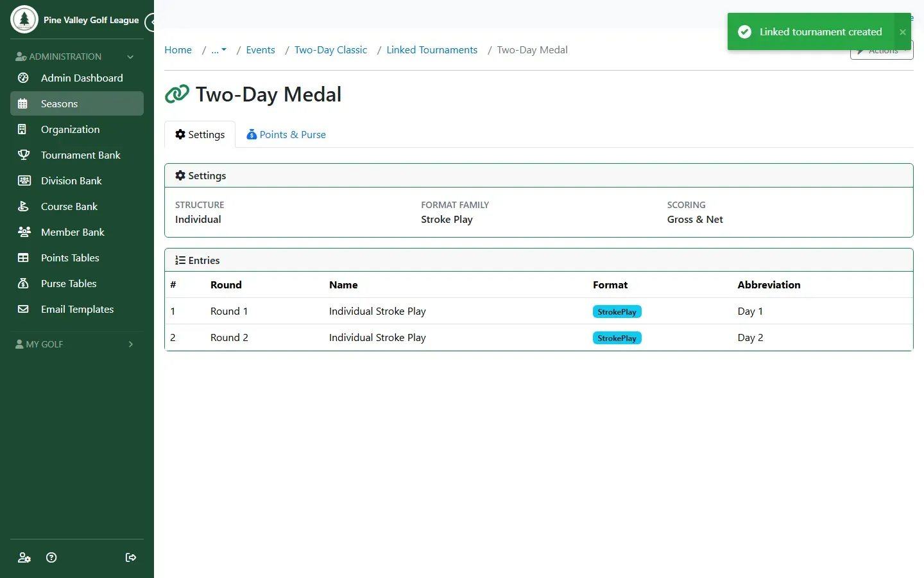Viewport: 924px width, 578px height.
Task: Open Tournament Bank page
Action: click(77, 155)
